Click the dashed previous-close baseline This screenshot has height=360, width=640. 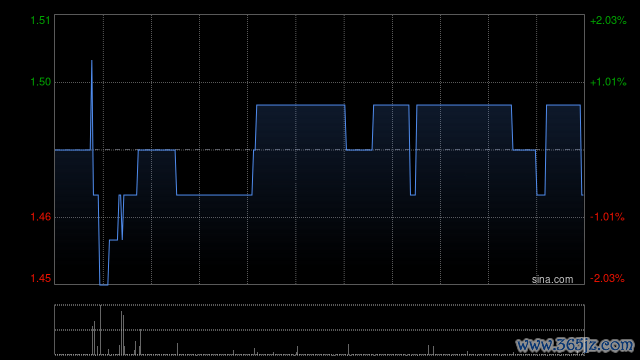coord(319,150)
